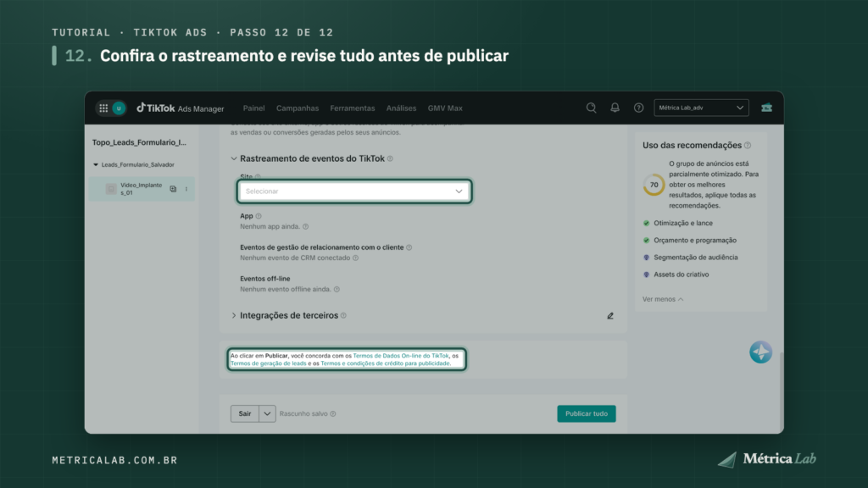
Task: Open Termos e condições de crédito para publicidade
Action: (x=386, y=363)
